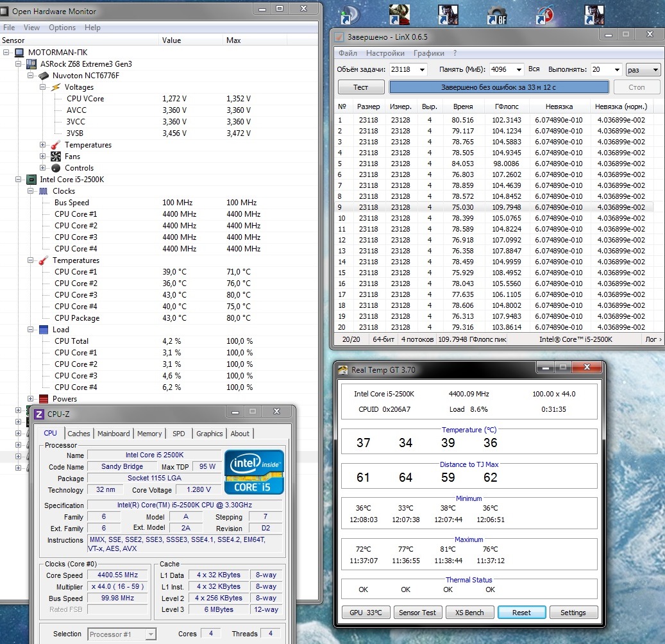Click the Max column header in Open Hardware Monitor
This screenshot has height=644, width=665.
[x=255, y=40]
